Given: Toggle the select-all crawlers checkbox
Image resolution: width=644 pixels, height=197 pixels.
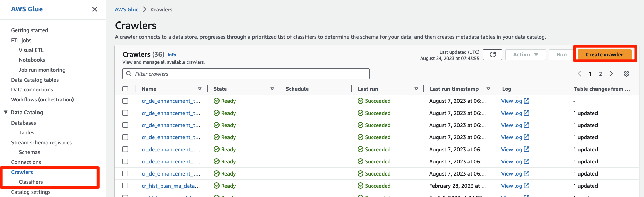Looking at the screenshot, I should click(x=125, y=89).
